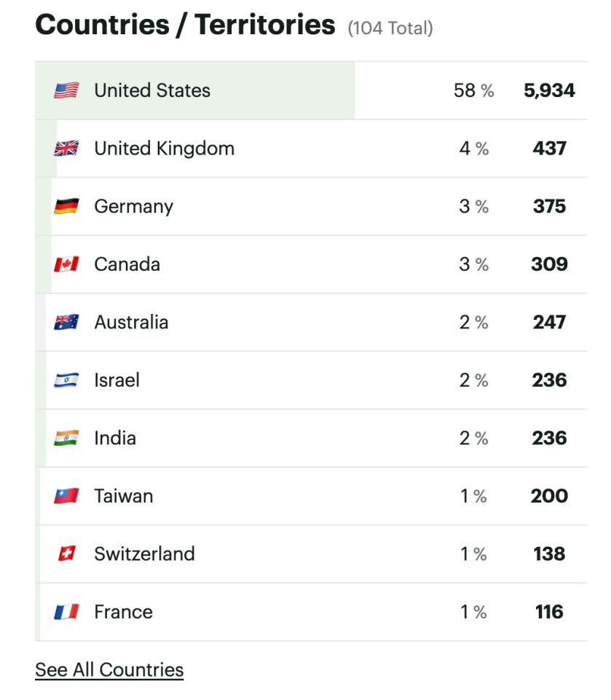
Task: Click the United Kingdom flag icon
Action: (66, 149)
